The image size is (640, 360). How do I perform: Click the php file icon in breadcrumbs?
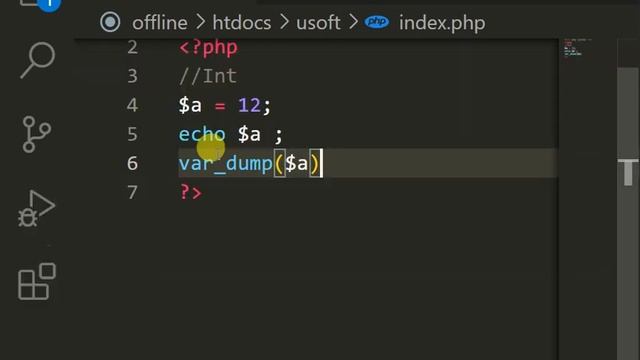(x=376, y=22)
